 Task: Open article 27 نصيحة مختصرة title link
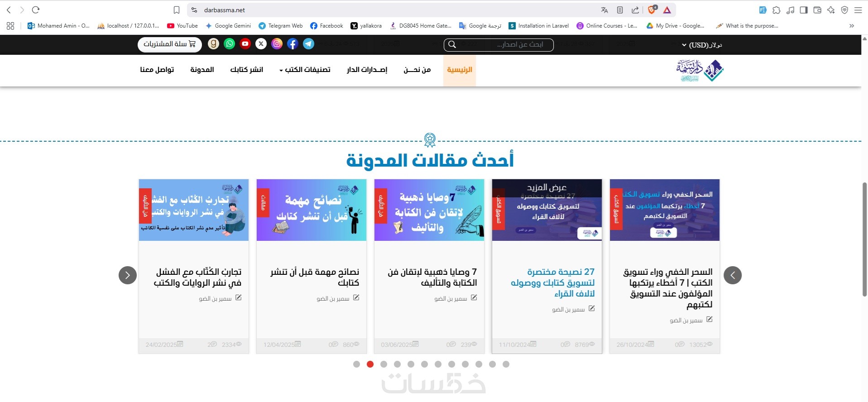pos(553,282)
